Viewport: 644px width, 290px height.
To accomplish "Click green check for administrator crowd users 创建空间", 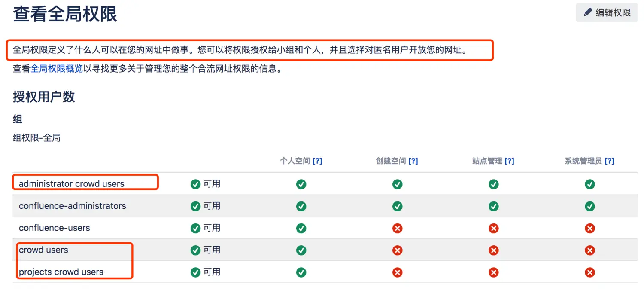I will [398, 184].
